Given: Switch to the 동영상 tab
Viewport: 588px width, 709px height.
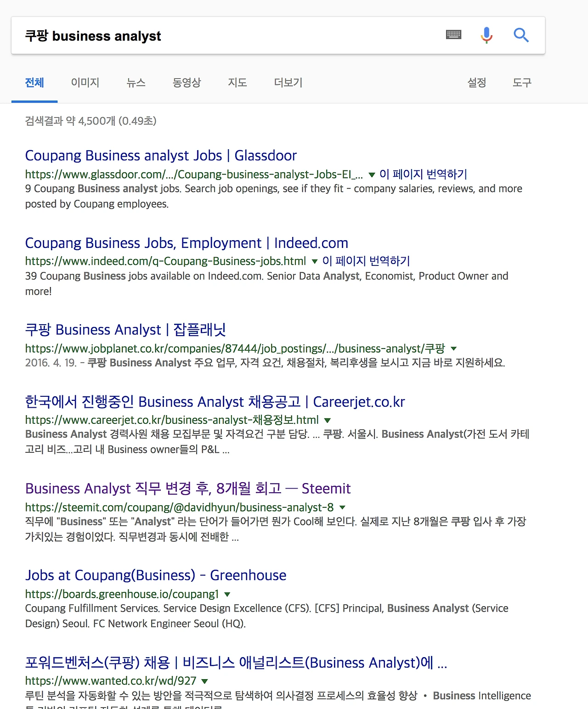Looking at the screenshot, I should [187, 83].
